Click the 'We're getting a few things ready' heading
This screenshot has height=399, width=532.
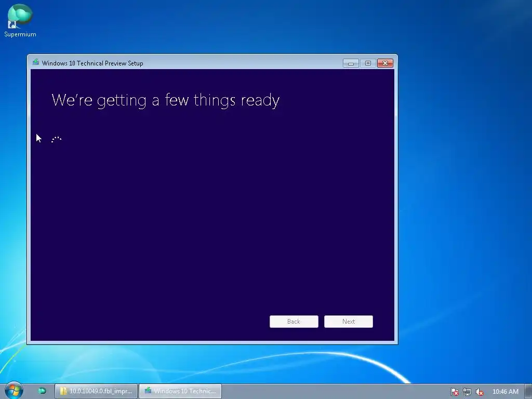click(x=166, y=100)
